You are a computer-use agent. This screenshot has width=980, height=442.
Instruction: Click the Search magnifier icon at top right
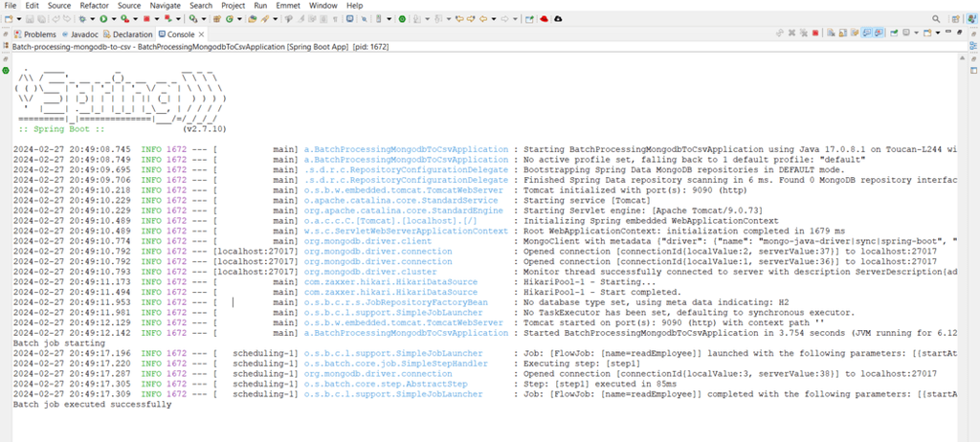[936, 19]
